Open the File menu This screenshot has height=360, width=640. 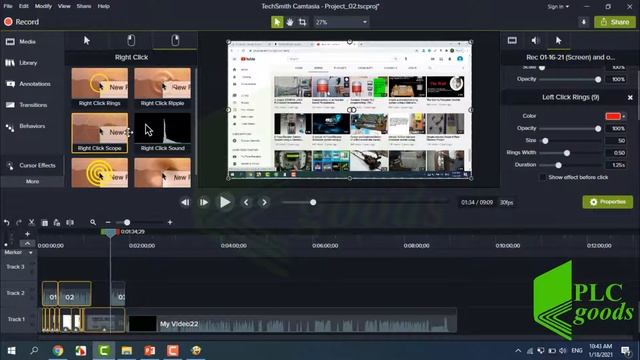pyautogui.click(x=8, y=6)
